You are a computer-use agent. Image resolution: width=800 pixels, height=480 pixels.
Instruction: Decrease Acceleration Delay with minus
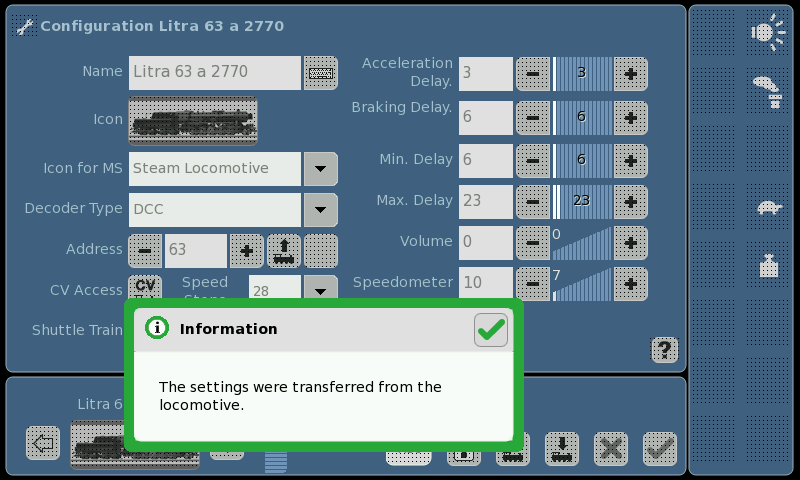[x=533, y=74]
